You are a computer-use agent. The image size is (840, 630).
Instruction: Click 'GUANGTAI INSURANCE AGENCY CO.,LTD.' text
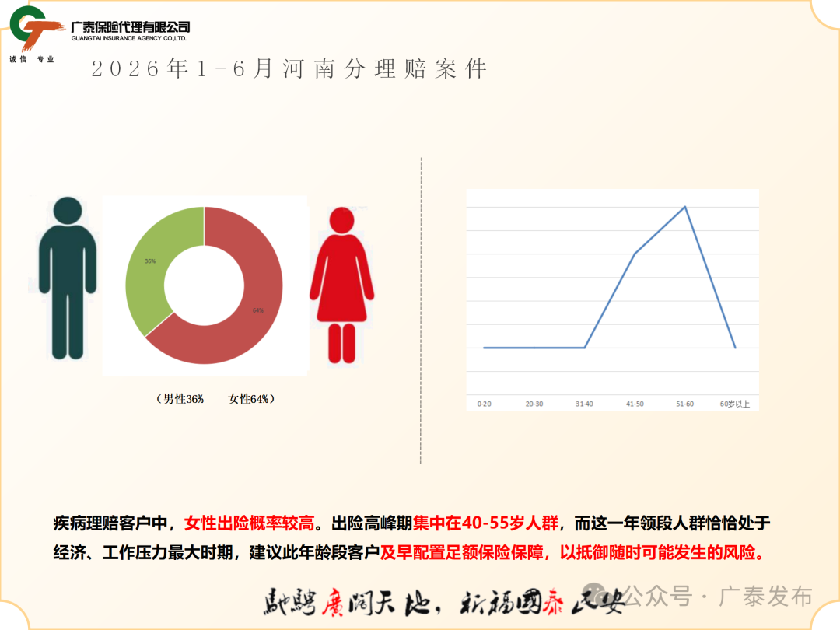click(129, 39)
